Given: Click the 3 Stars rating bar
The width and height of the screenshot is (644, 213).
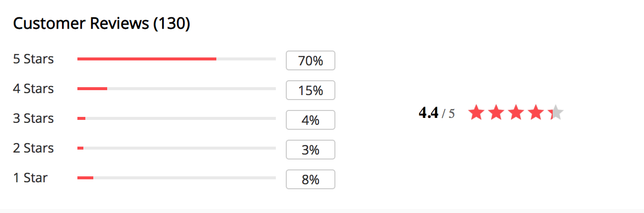Looking at the screenshot, I should (177, 118).
